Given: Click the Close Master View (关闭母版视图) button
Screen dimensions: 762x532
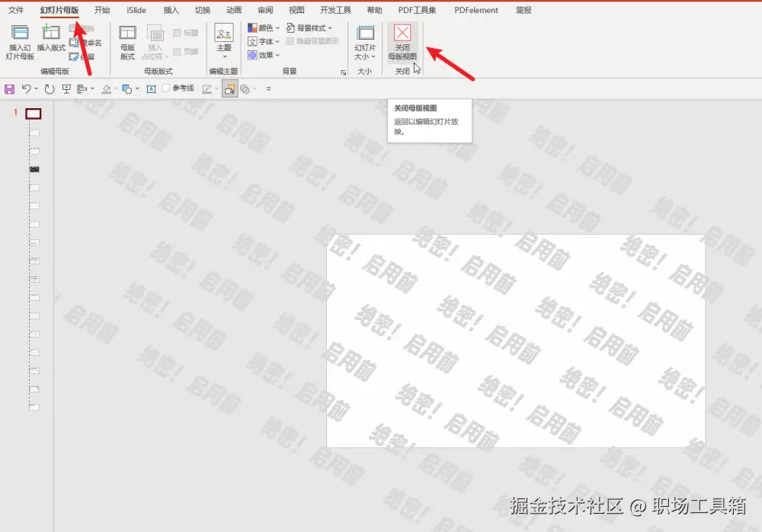Looking at the screenshot, I should (x=402, y=43).
